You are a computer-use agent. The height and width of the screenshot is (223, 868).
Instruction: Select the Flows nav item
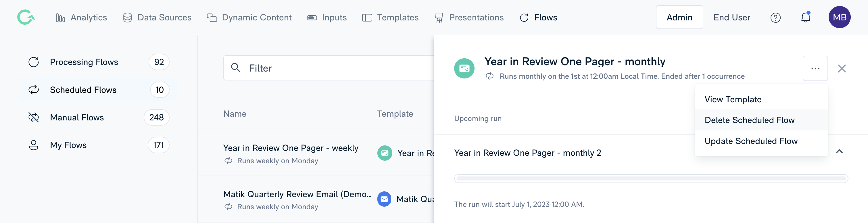[x=538, y=18]
